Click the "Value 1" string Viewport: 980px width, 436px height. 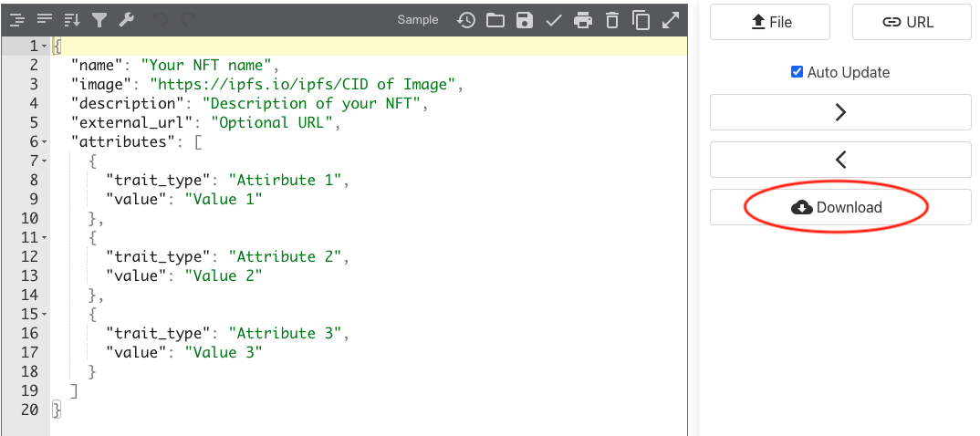tap(224, 199)
